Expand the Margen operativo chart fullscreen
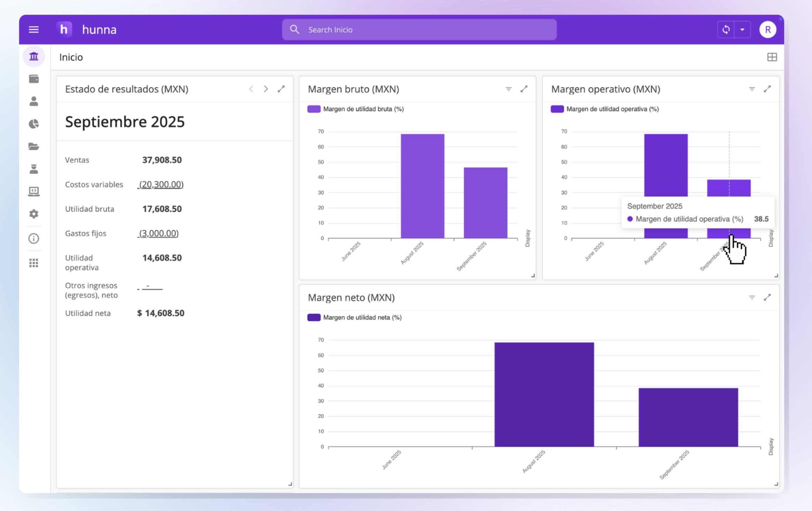The height and width of the screenshot is (511, 812). [x=767, y=89]
